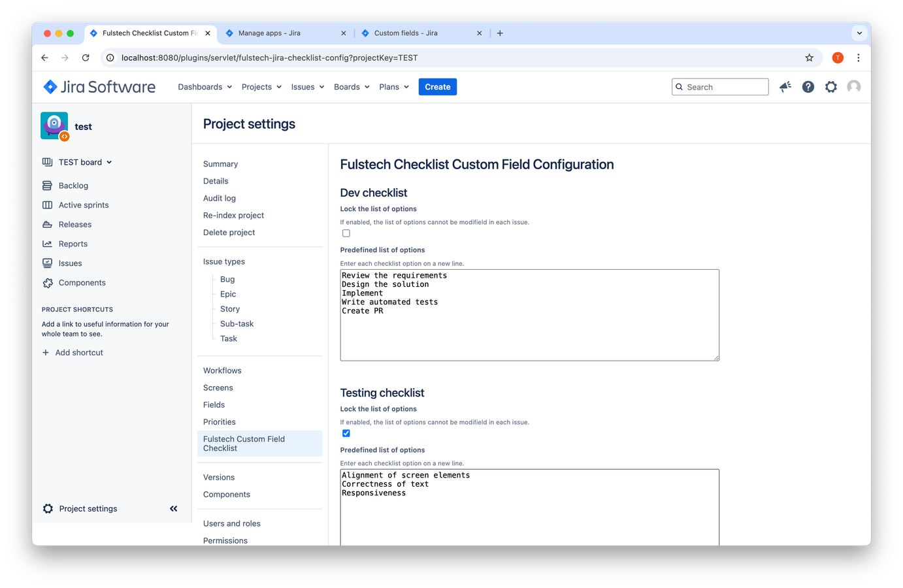Screen dimensions: 903x588
Task: Click the Active sprints icon
Action: pyautogui.click(x=47, y=205)
